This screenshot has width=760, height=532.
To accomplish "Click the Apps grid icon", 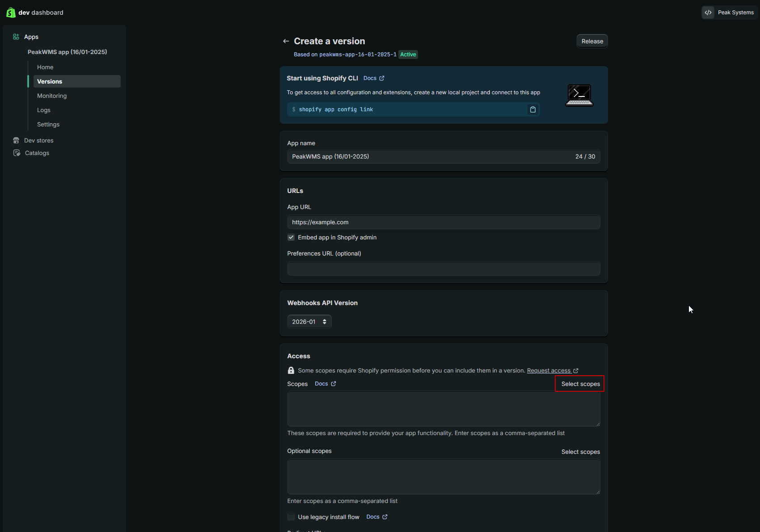I will pos(16,37).
